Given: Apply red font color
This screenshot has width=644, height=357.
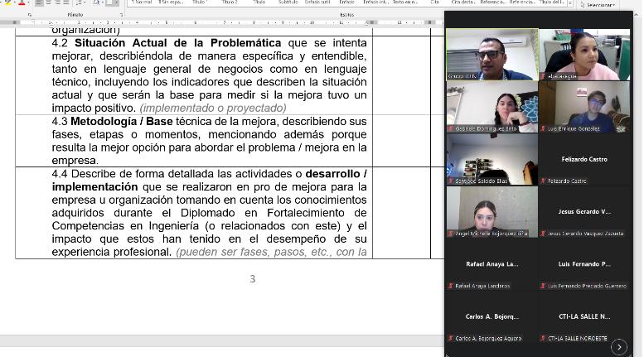Looking at the screenshot, I should coord(22,2).
